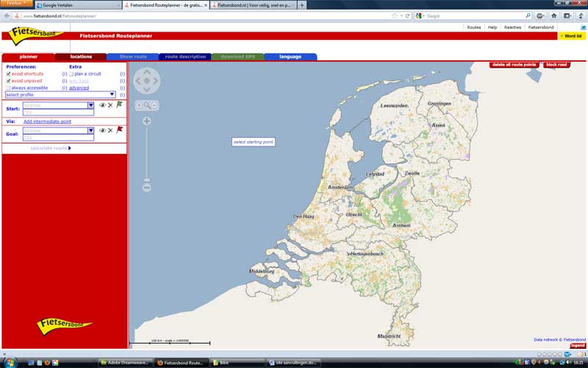The image size is (588, 368).
Task: Open the route description tab
Action: [x=185, y=57]
